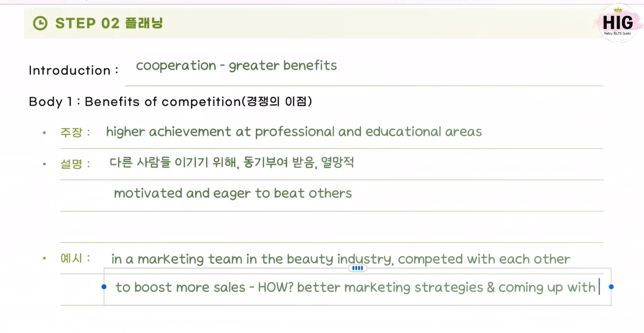Click the bullet before 예시

[x=44, y=258]
